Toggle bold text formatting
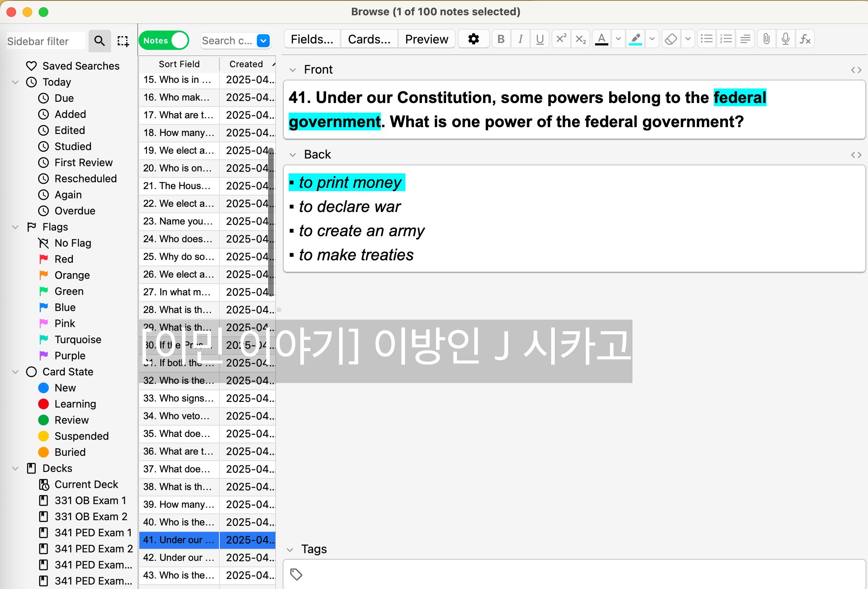Image resolution: width=868 pixels, height=589 pixels. (x=501, y=39)
